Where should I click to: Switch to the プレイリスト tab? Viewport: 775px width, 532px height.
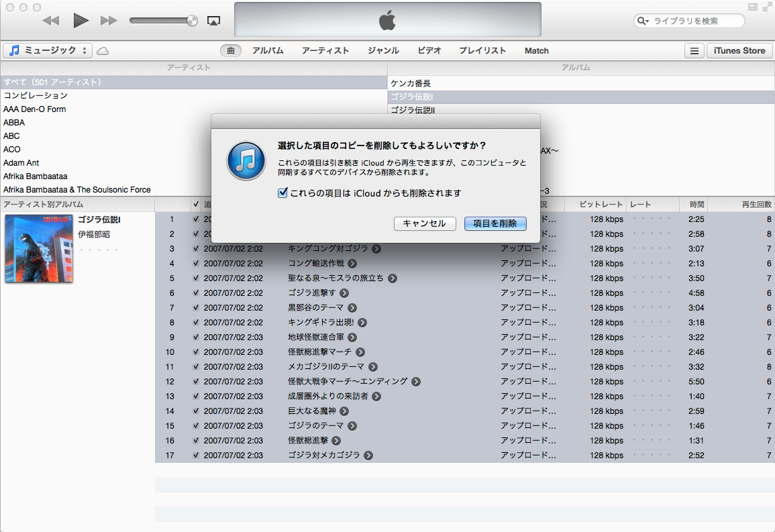482,50
